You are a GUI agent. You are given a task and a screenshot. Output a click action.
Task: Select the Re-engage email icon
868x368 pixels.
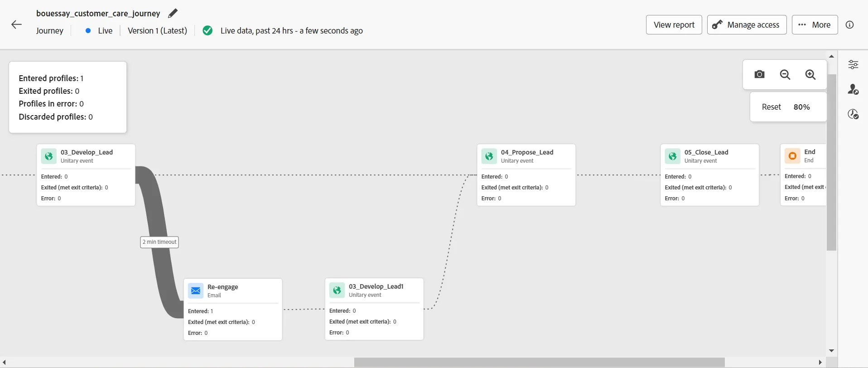[x=196, y=291]
